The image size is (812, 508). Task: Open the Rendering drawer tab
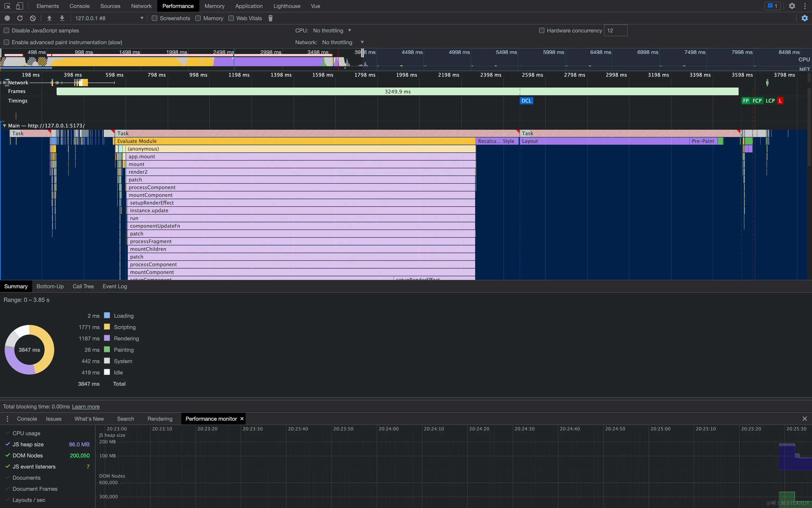pos(160,419)
